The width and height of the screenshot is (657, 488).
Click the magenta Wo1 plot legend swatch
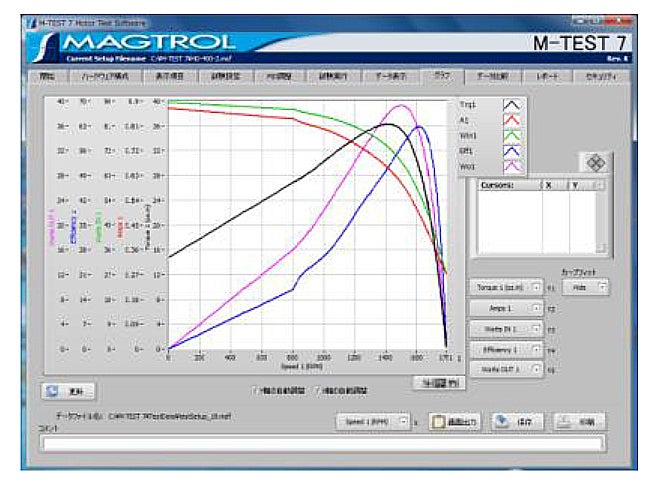click(512, 167)
